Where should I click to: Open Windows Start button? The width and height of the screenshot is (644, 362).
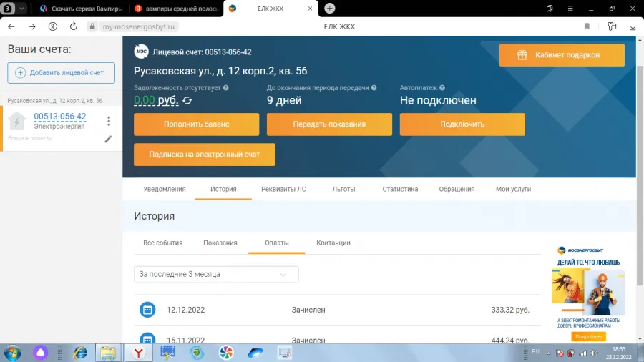coord(12,353)
